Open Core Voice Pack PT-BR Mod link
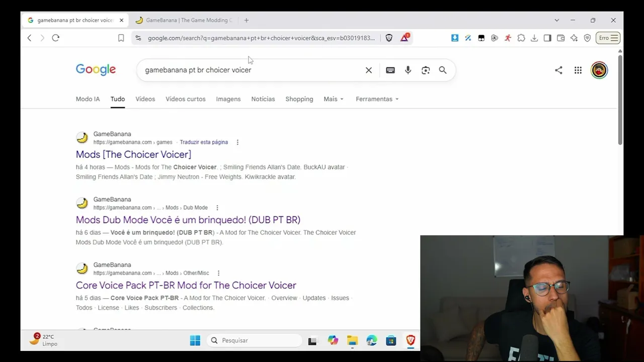The height and width of the screenshot is (362, 644). (186, 285)
